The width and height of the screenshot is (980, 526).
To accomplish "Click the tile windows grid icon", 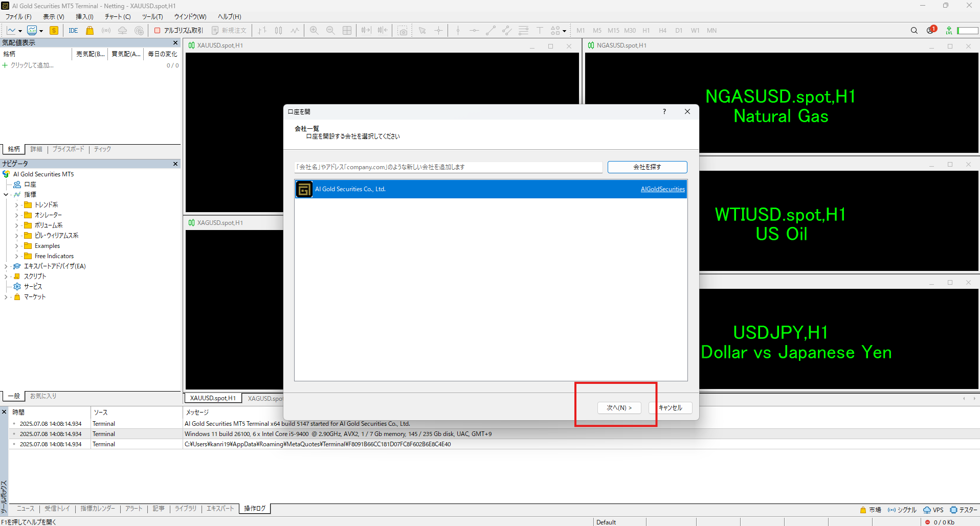I will coord(347,31).
